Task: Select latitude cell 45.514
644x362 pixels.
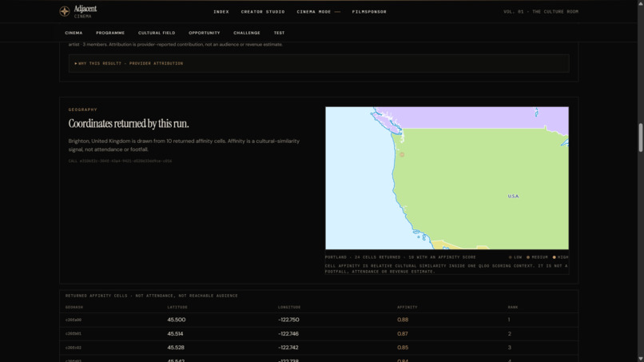Action: point(175,334)
